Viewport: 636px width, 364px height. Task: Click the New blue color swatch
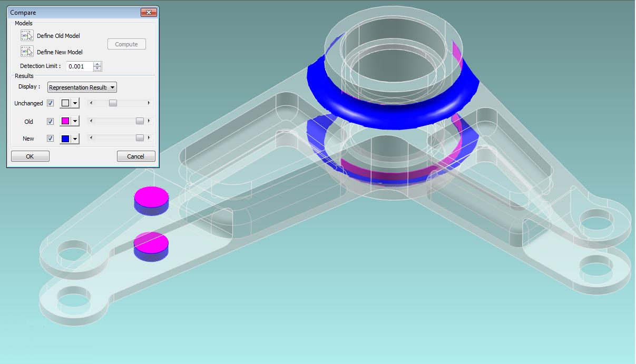click(x=65, y=139)
